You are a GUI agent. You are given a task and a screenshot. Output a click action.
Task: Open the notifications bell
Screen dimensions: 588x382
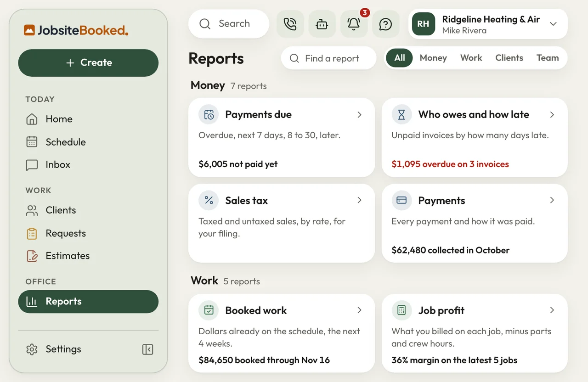(354, 24)
